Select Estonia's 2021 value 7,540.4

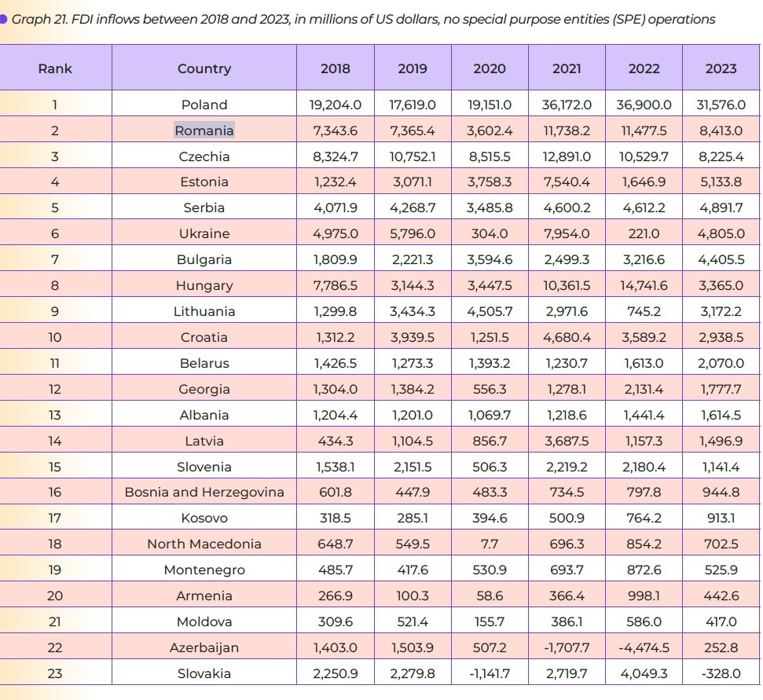(x=567, y=182)
